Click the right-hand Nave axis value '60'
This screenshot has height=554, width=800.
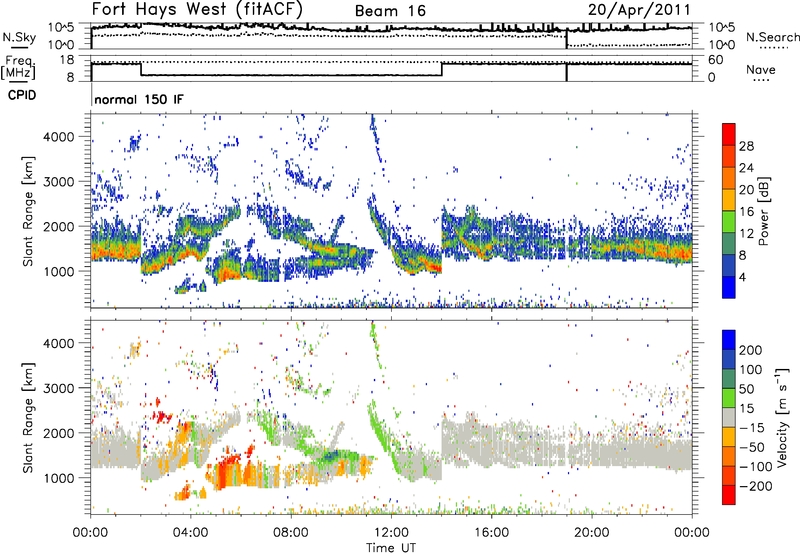point(716,60)
